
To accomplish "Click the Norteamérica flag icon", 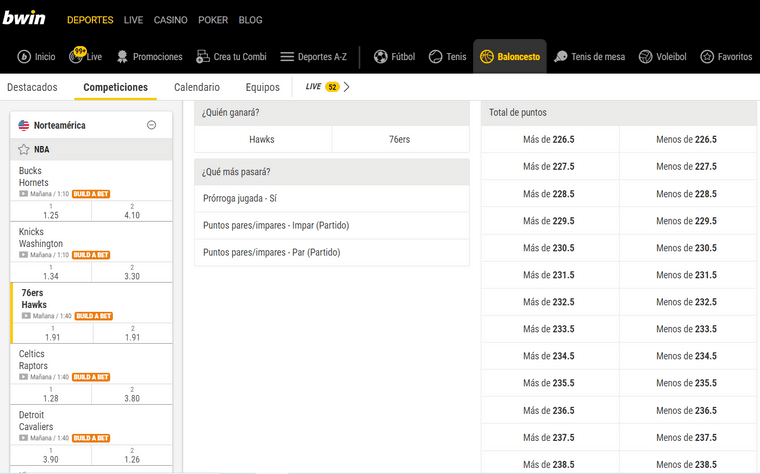I will pyautogui.click(x=24, y=126).
